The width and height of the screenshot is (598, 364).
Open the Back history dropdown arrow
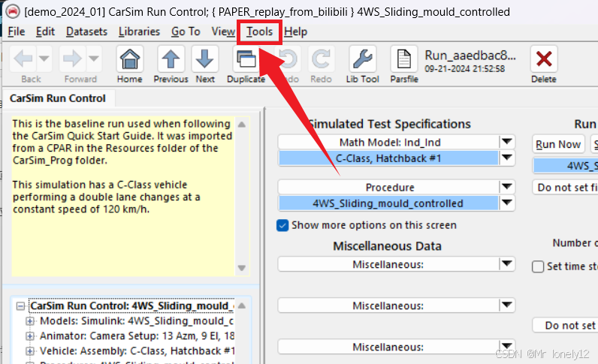[44, 59]
